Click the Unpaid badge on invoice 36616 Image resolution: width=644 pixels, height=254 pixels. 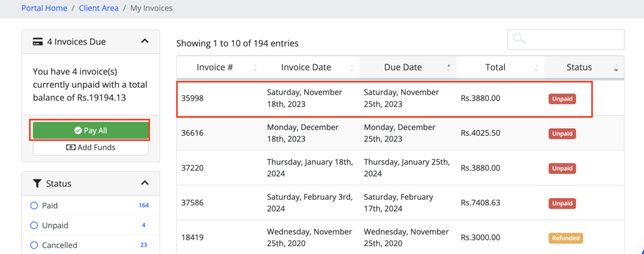click(x=562, y=133)
